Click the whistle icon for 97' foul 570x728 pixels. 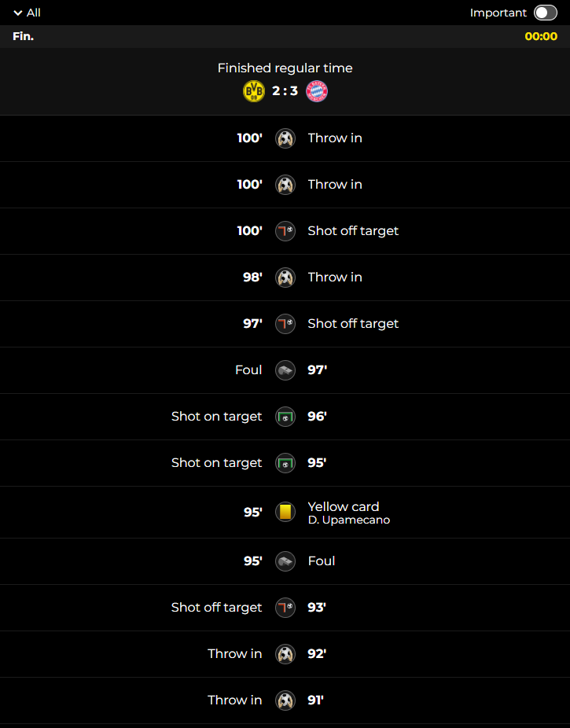coord(285,370)
